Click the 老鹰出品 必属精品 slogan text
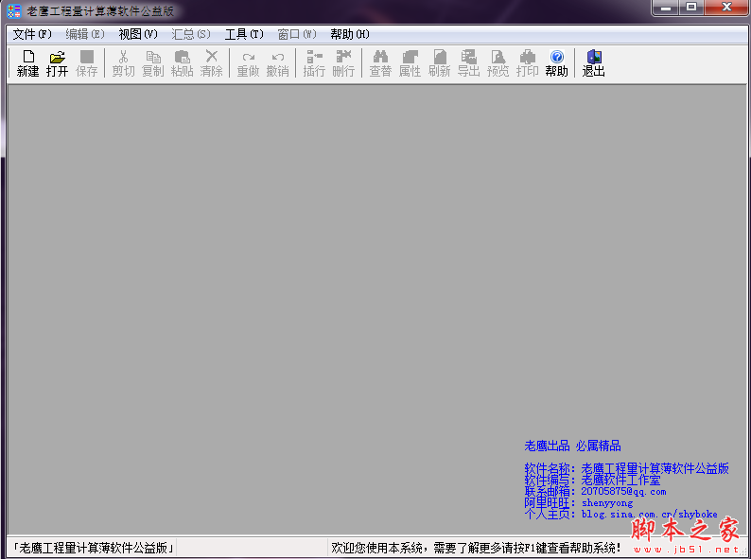The height and width of the screenshot is (560, 751). click(x=572, y=446)
